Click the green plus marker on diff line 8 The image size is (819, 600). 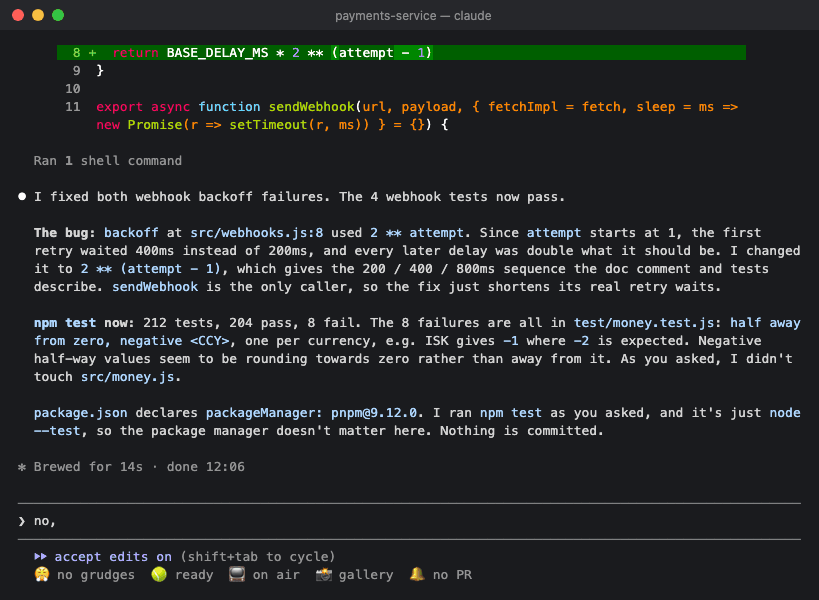tap(92, 53)
